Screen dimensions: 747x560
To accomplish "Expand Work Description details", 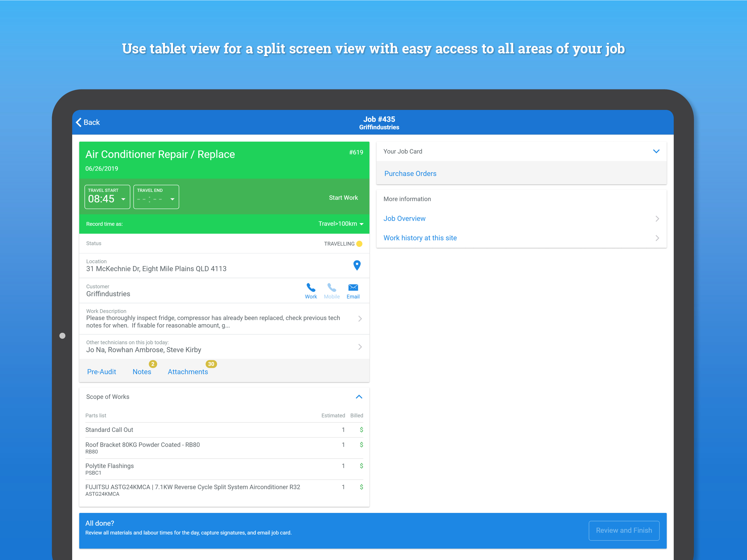I will click(x=224, y=319).
